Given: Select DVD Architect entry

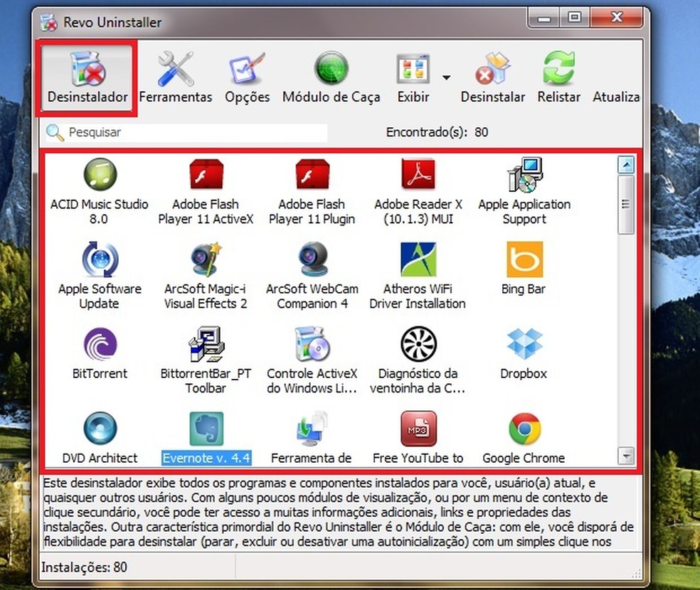Looking at the screenshot, I should click(x=100, y=438).
